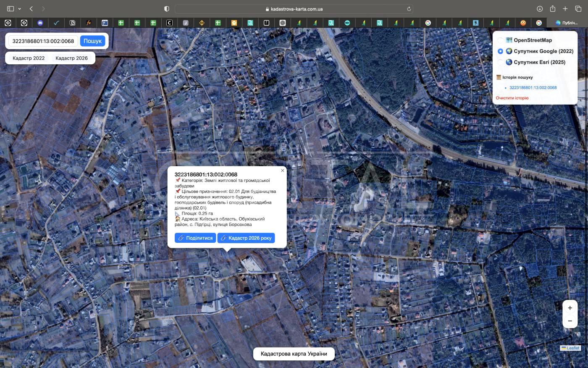Click the cadastral number search field

43,41
